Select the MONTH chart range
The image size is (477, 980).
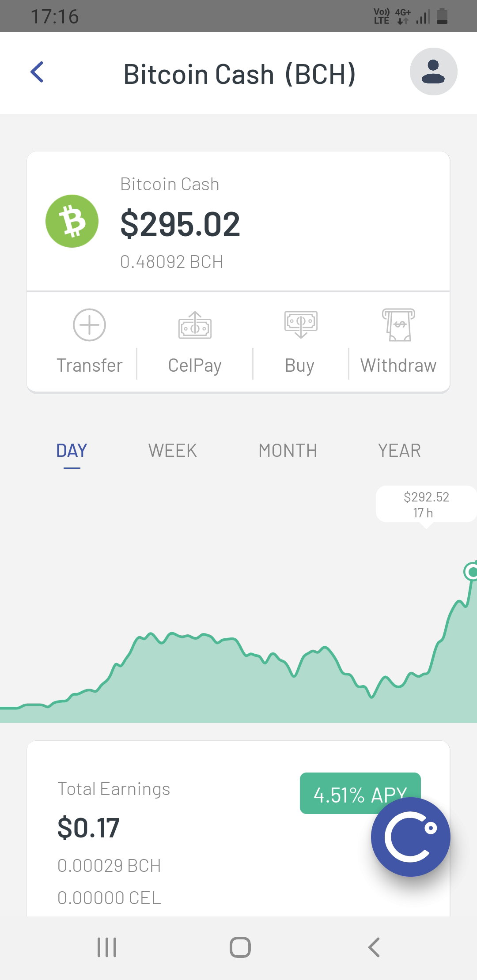(288, 451)
